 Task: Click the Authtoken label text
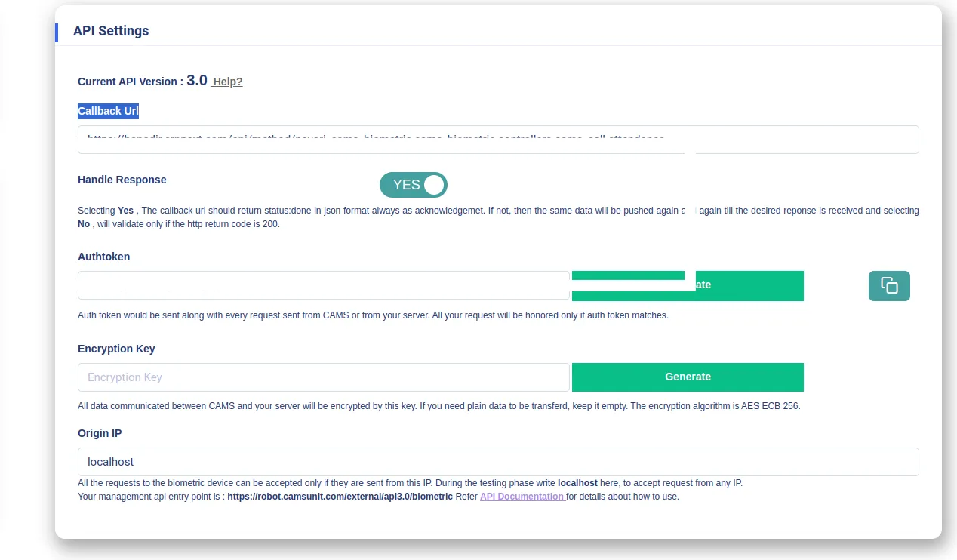(x=104, y=257)
